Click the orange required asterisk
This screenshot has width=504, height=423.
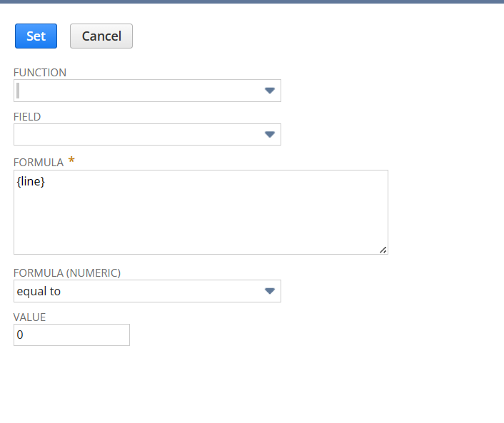(71, 161)
